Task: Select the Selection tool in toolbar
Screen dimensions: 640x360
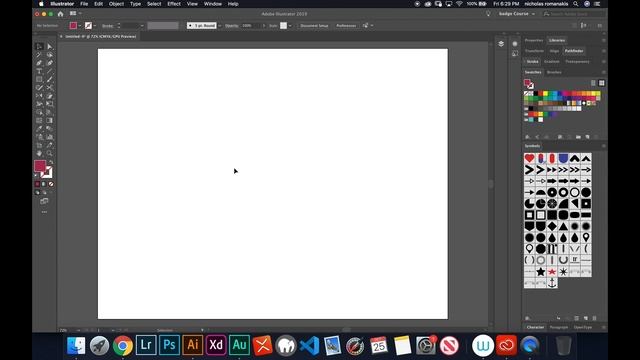Action: [x=39, y=47]
